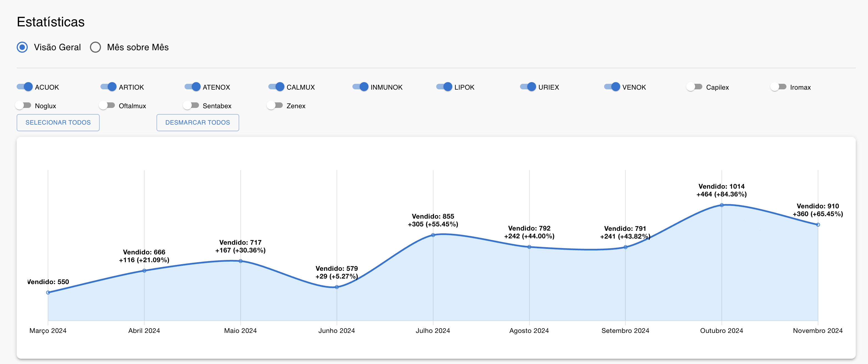Enable the Capilex toggle
This screenshot has width=868, height=364.
695,87
